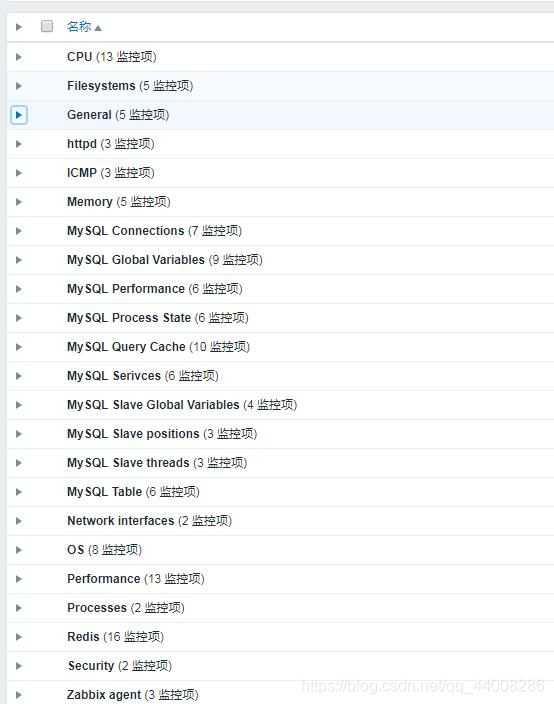
Task: Expand MySQL Performance group arrow
Action: tap(18, 289)
